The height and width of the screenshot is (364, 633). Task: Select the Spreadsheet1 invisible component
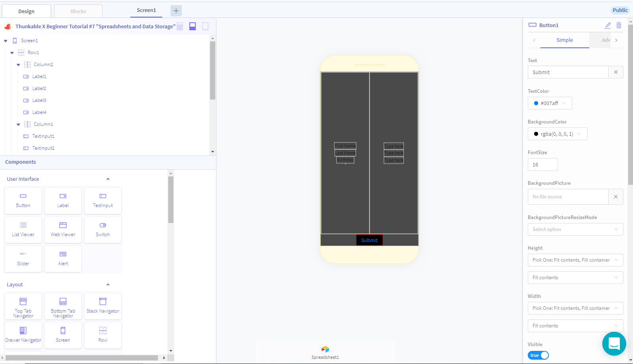tap(325, 353)
